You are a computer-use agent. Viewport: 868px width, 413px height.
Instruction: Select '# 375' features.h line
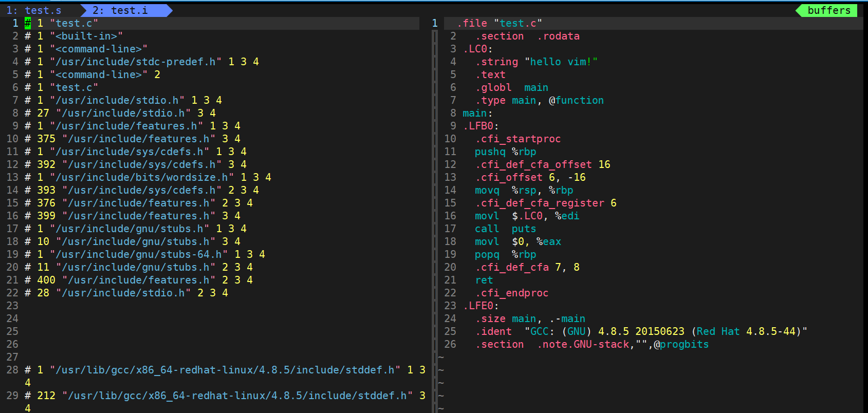(133, 139)
